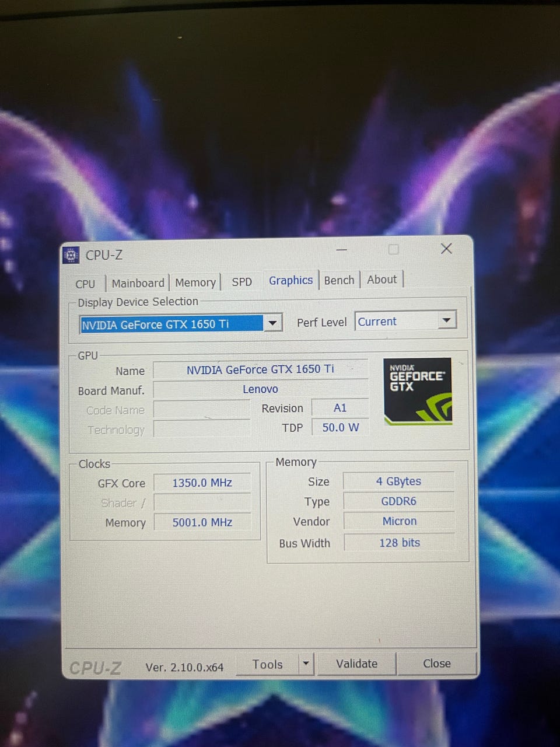Click the Board Manuf. label
560x747 pixels.
click(x=111, y=390)
